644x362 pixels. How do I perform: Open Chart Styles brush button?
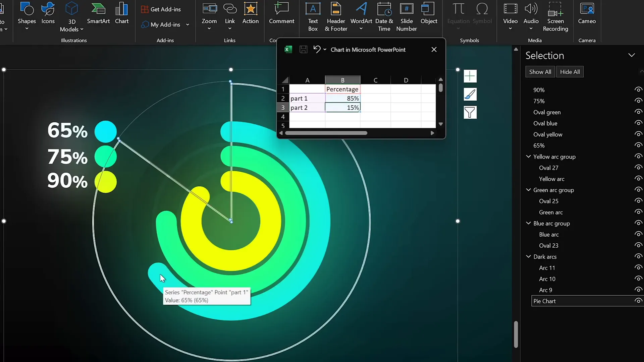(470, 94)
